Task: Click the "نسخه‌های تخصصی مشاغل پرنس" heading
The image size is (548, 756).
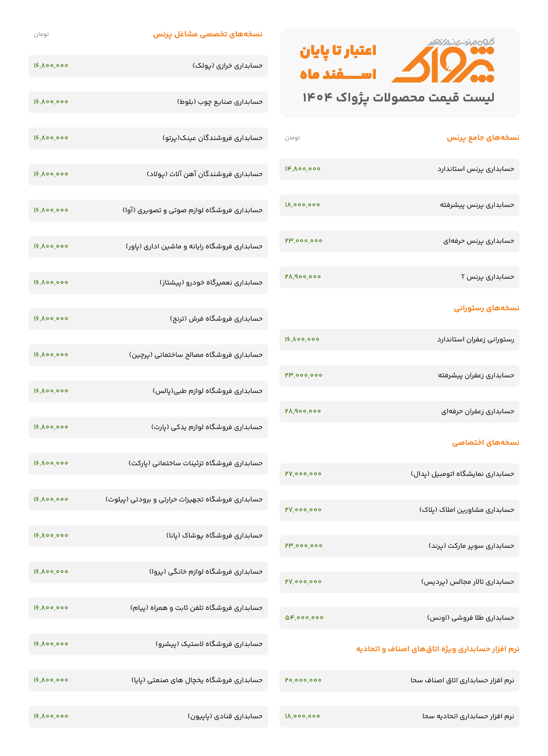Action: coord(208,34)
